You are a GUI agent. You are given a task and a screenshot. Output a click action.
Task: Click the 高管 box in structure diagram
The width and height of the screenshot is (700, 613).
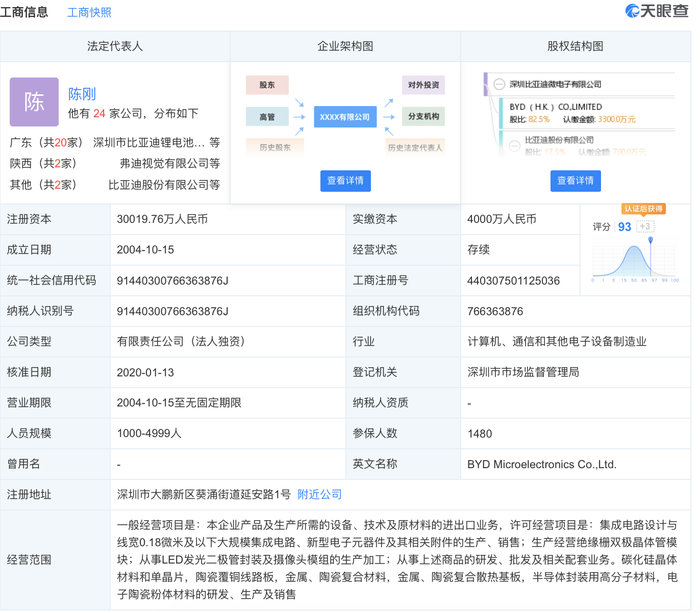[267, 117]
